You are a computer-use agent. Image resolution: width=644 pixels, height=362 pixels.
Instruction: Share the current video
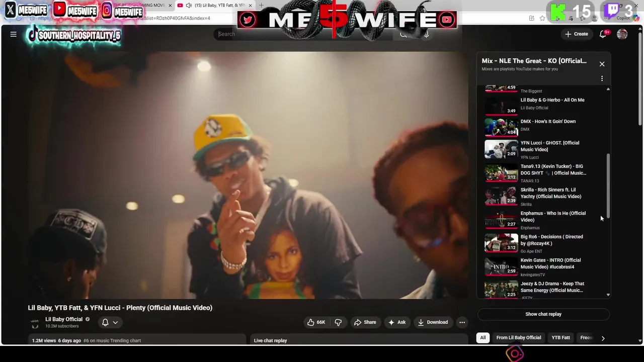pyautogui.click(x=365, y=322)
